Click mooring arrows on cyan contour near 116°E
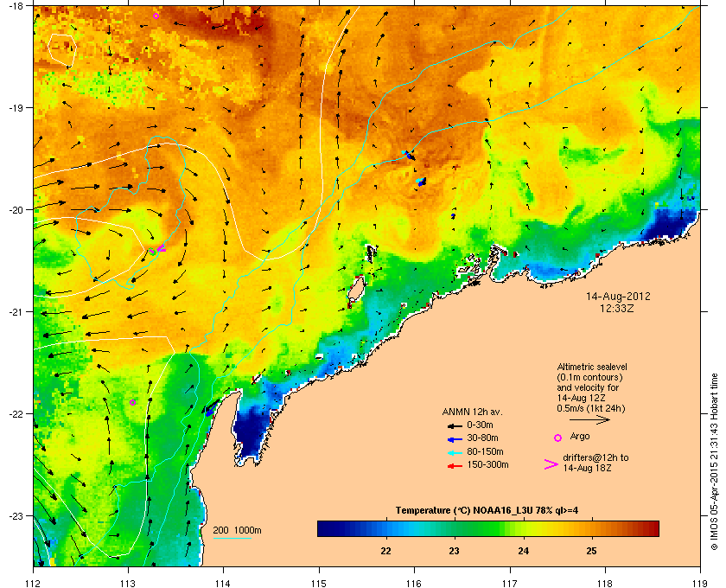This screenshot has width=726, height=588. click(x=408, y=155)
